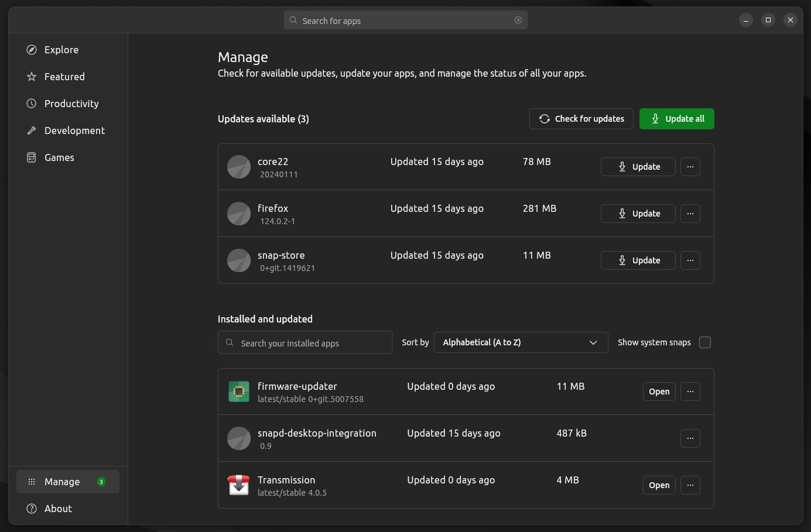Open the more options menu for firefox
Viewport: 811px width, 532px height.
point(690,214)
